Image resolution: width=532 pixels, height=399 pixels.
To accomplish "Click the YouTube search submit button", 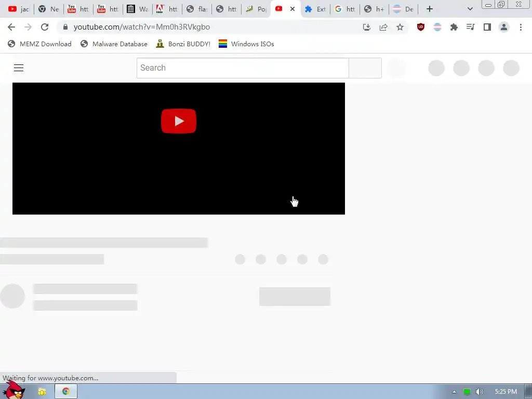I will 365,68.
